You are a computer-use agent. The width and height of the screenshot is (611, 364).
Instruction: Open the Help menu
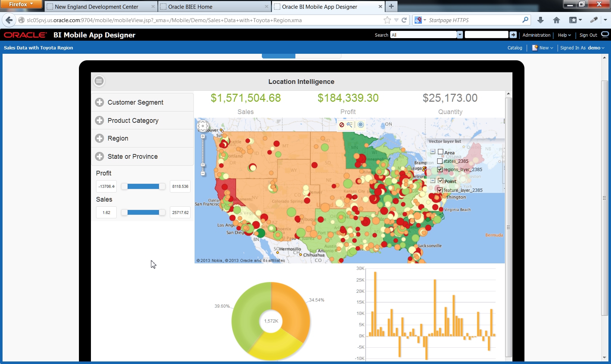coord(564,35)
